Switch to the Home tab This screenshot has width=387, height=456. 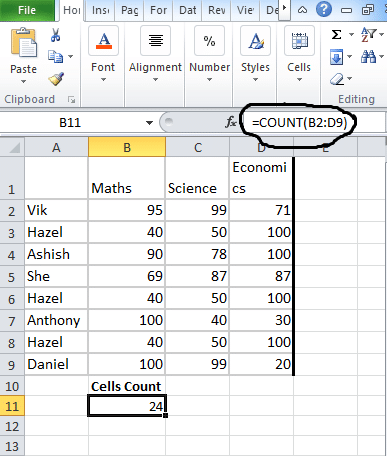[x=72, y=10]
